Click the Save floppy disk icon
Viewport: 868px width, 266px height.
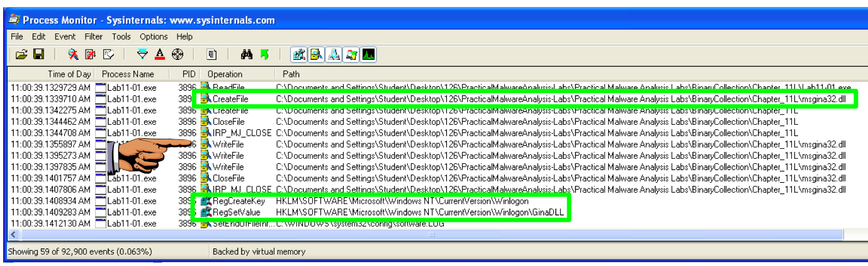pos(38,55)
